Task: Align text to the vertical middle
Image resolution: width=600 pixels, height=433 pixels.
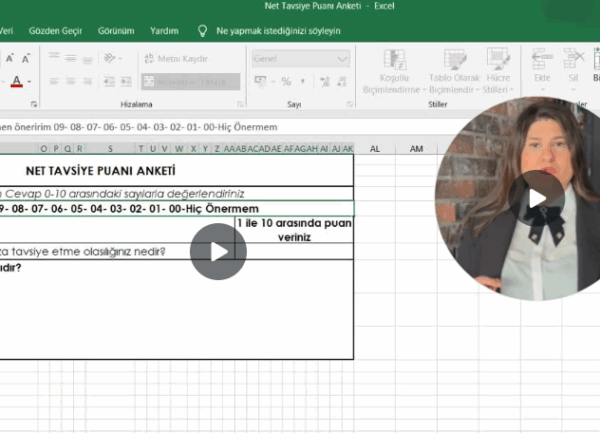Action: [x=70, y=59]
